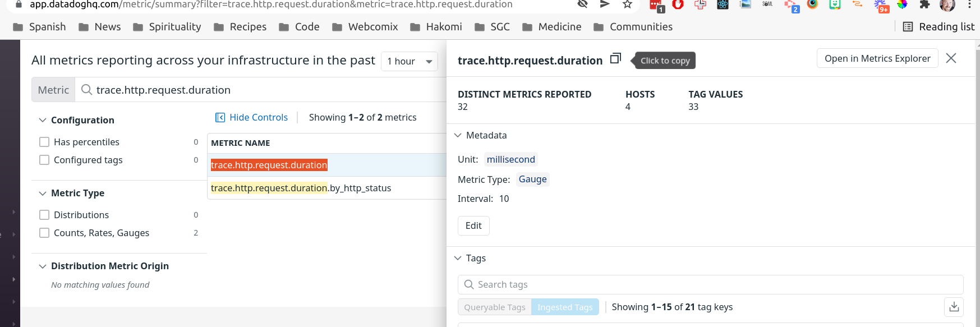
Task: Enable the Has percentiles filter
Action: point(44,142)
